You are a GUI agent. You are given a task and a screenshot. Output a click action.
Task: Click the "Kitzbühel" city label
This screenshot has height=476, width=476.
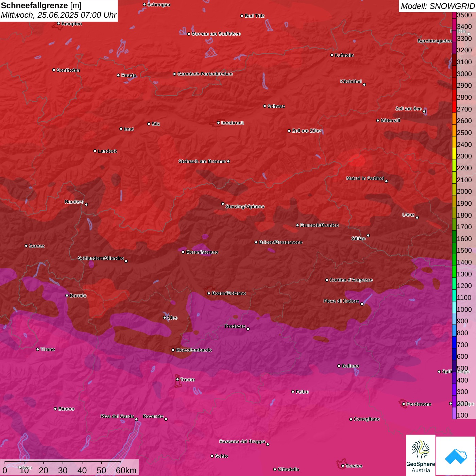pos(351,81)
